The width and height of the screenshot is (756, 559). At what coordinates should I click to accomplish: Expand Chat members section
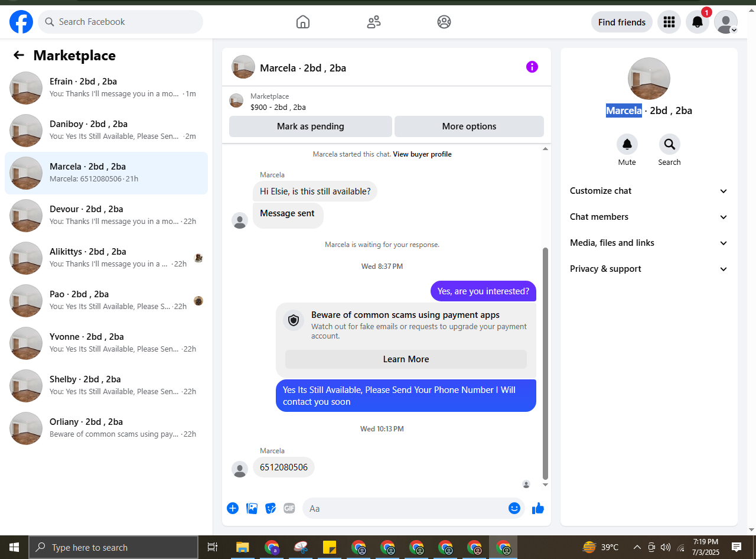pos(649,217)
